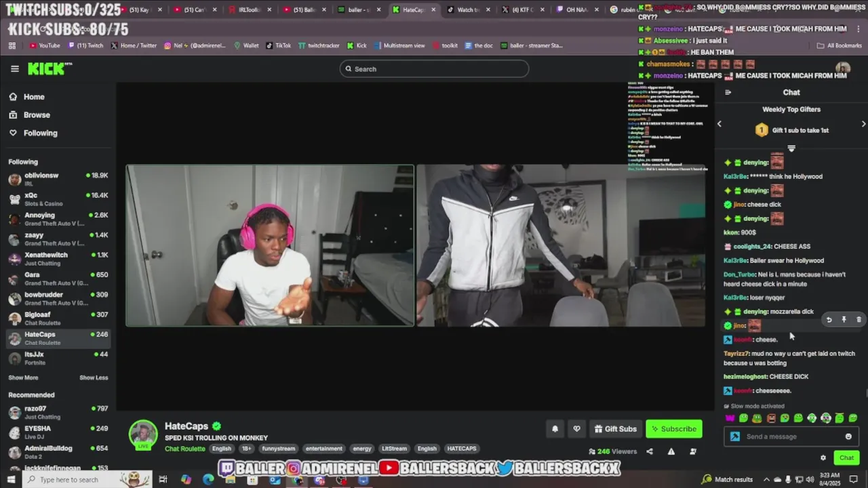
Task: Click the Chat Roulette category link
Action: pos(184,449)
